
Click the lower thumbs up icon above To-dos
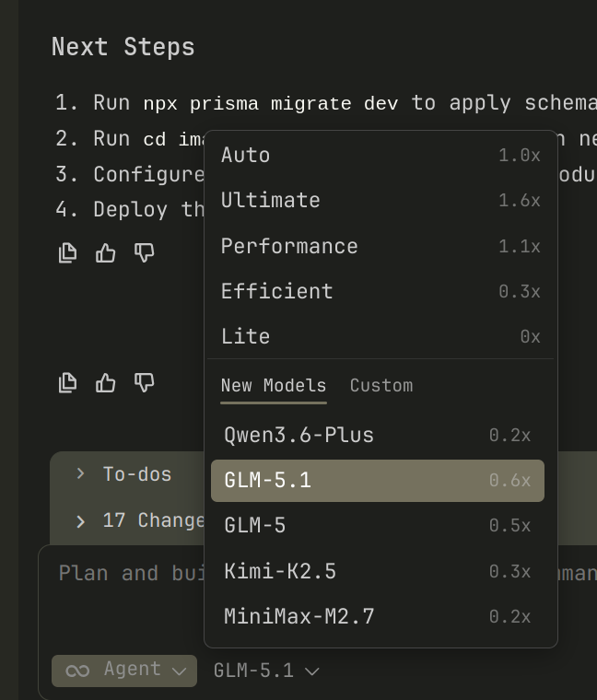tap(106, 383)
